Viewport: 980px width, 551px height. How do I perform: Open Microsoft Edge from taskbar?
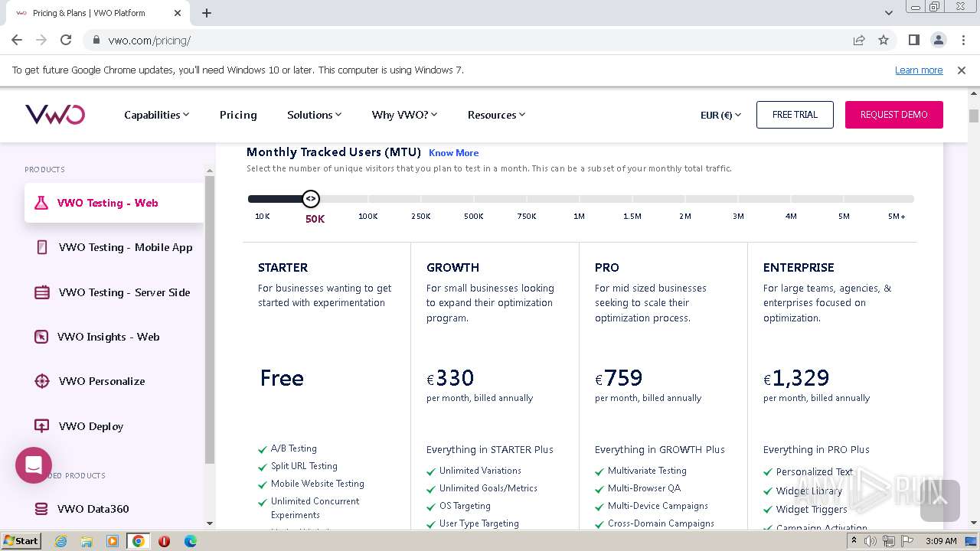[x=190, y=541]
